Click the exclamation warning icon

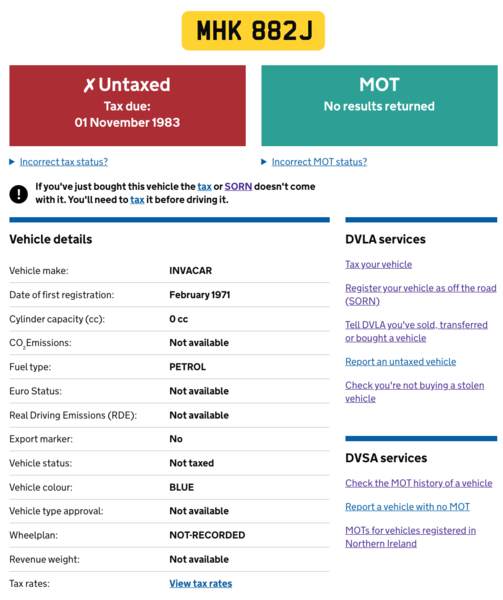point(18,194)
